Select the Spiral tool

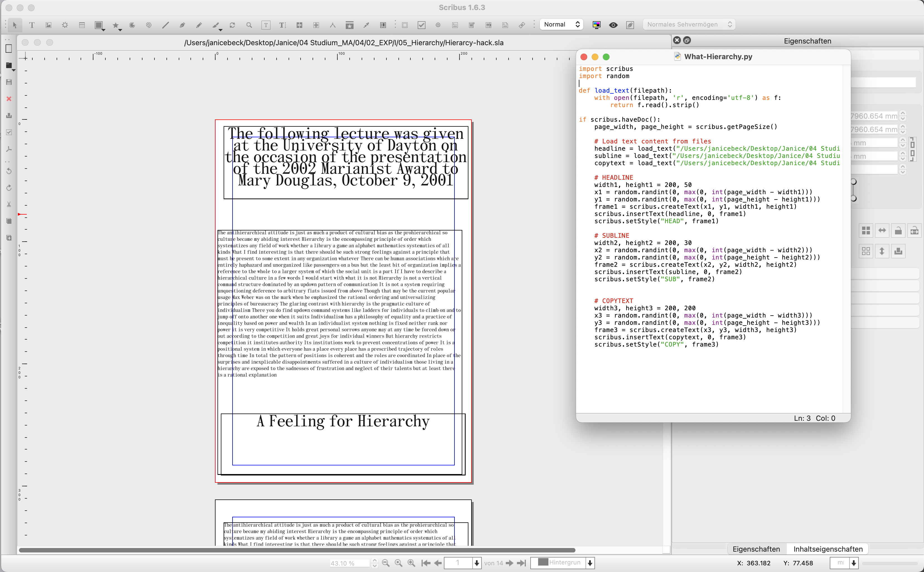click(149, 25)
